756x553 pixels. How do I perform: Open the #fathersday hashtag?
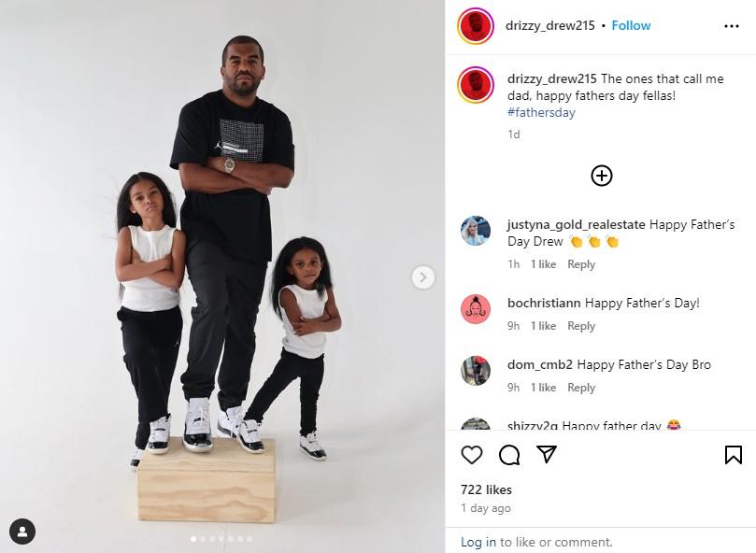pos(541,112)
